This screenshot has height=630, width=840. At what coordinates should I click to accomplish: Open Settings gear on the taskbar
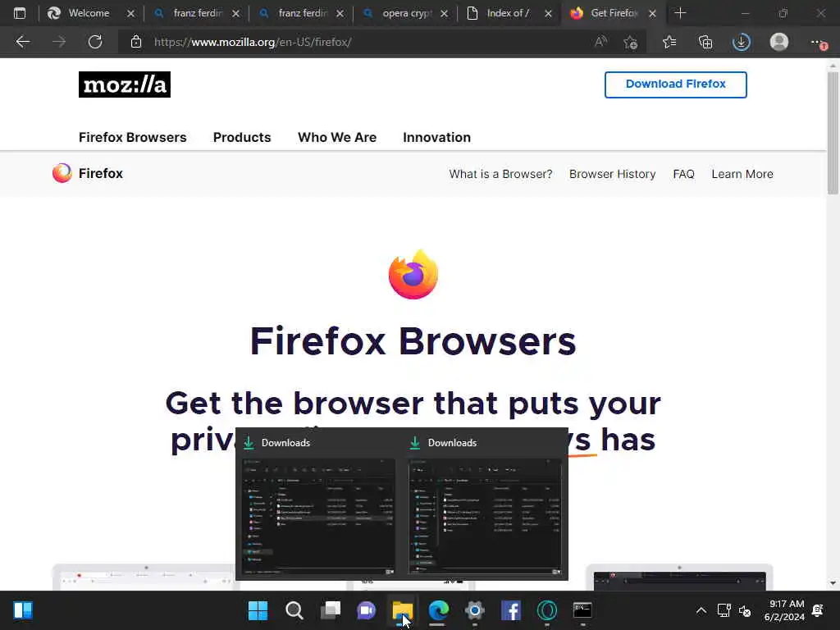coord(475,610)
